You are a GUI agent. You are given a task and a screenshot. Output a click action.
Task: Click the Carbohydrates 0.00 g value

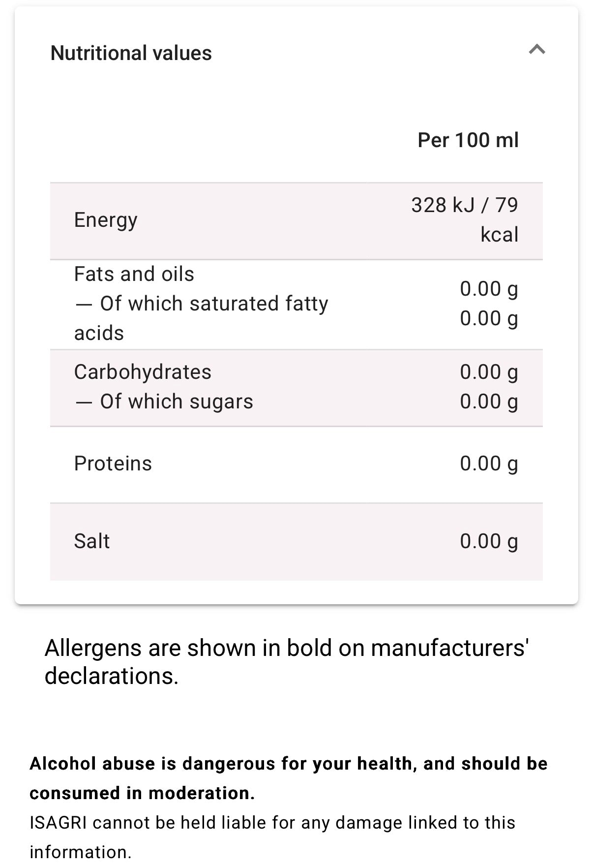[x=489, y=372]
